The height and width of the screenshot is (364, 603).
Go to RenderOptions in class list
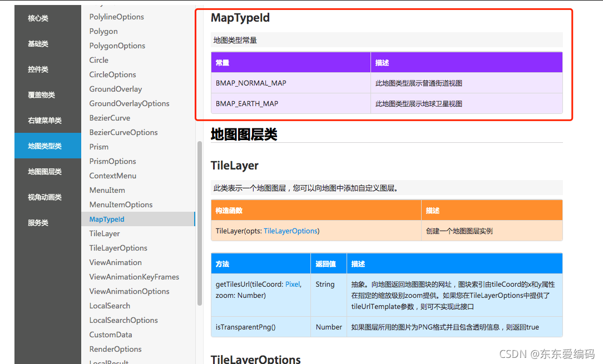(115, 349)
